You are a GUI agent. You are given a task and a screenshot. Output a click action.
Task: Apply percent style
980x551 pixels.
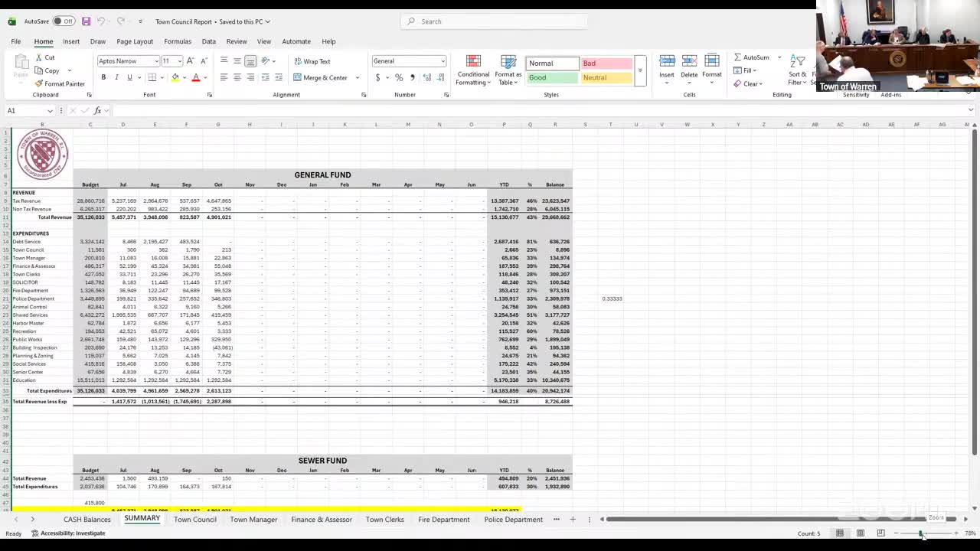399,77
